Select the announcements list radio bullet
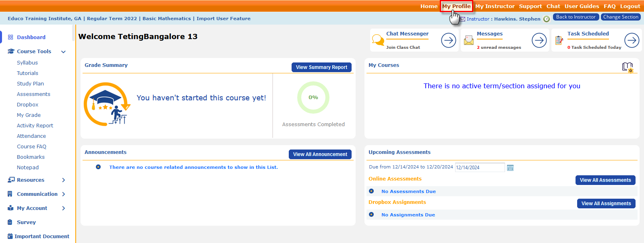This screenshot has width=644, height=243. point(98,167)
